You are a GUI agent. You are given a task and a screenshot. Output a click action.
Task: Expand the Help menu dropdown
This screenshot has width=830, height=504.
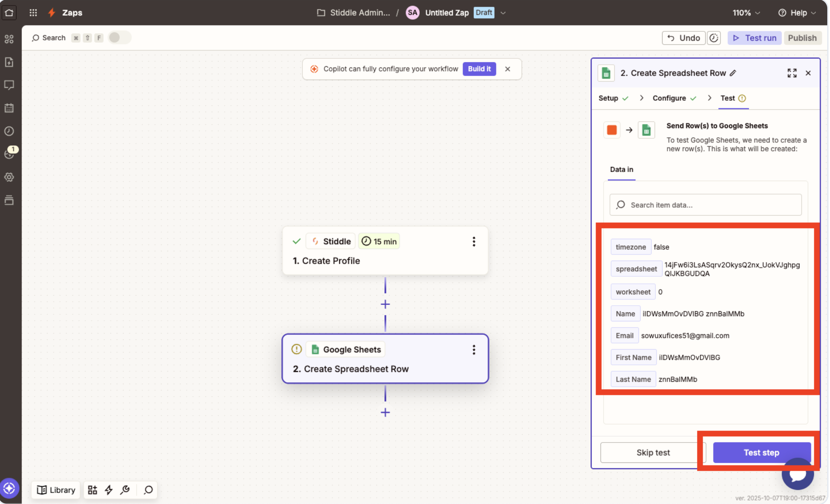pyautogui.click(x=797, y=13)
